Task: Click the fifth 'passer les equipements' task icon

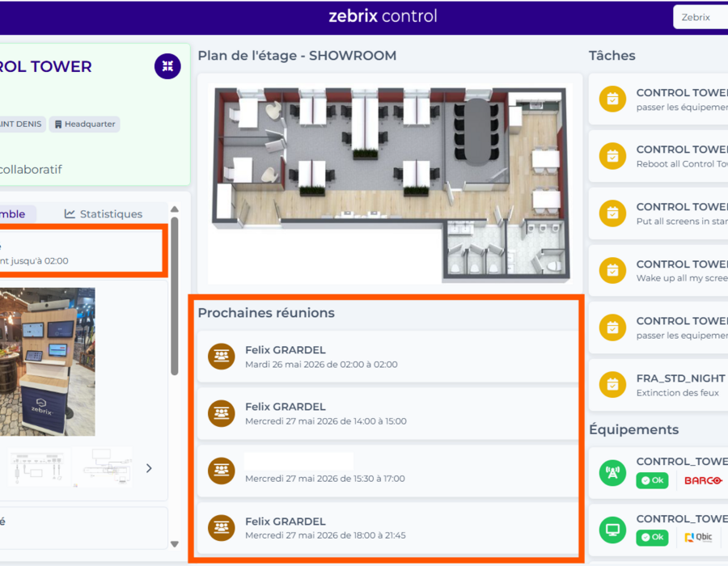Action: 613,327
